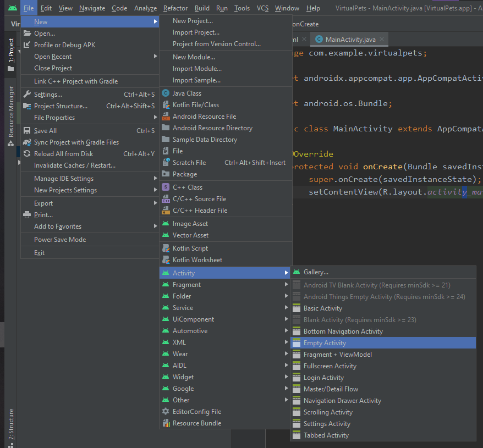Toggle Power Save Mode
This screenshot has height=448, width=483.
coord(60,240)
